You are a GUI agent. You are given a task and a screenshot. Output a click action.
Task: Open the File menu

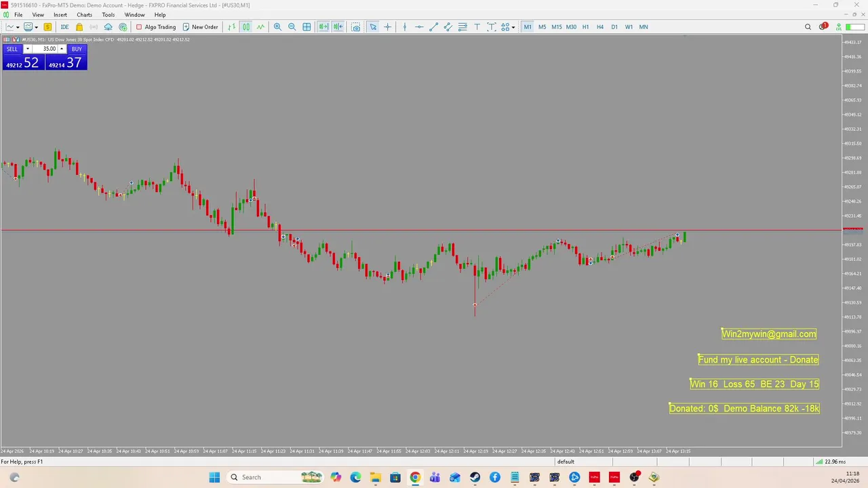(18, 15)
